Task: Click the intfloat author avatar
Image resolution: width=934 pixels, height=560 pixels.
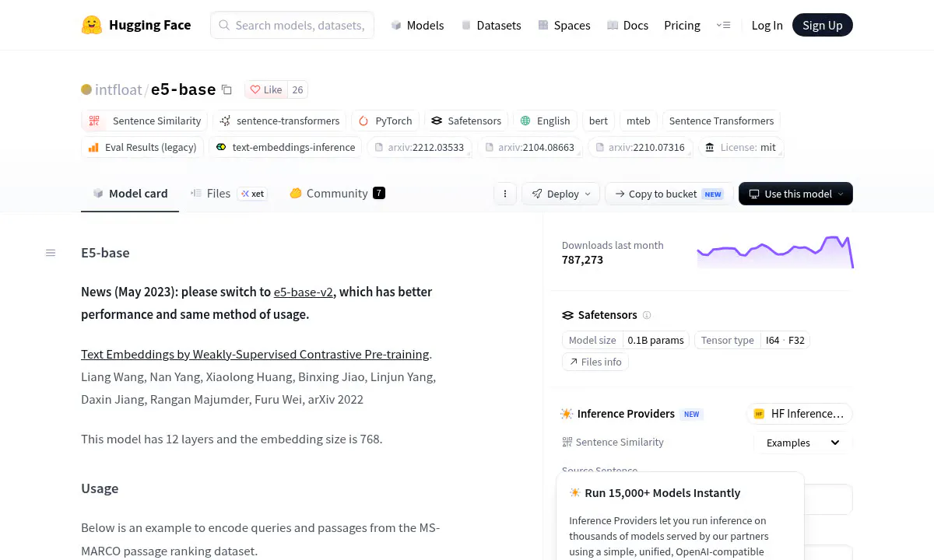Action: coord(86,89)
